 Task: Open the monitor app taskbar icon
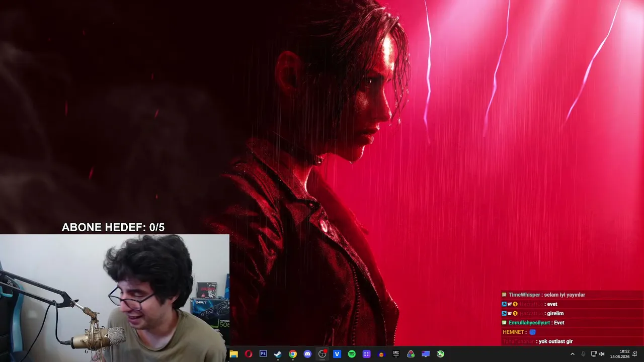426,354
